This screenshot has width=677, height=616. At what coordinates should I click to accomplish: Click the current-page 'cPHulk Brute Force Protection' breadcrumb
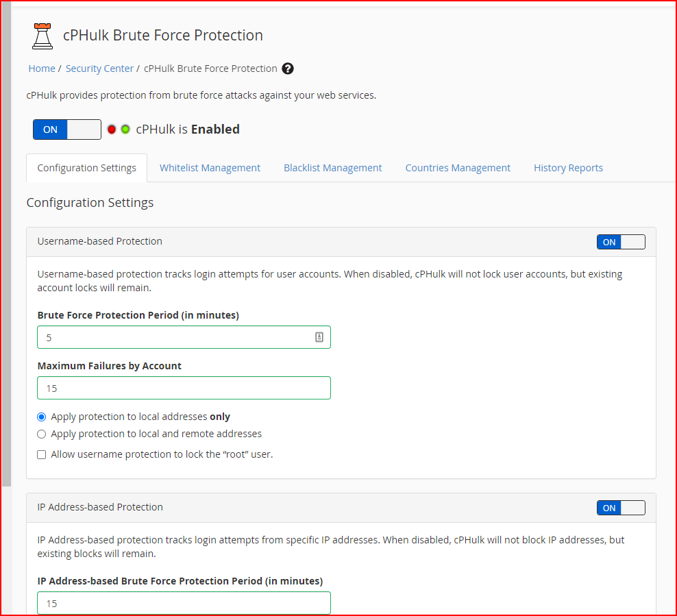click(x=210, y=69)
